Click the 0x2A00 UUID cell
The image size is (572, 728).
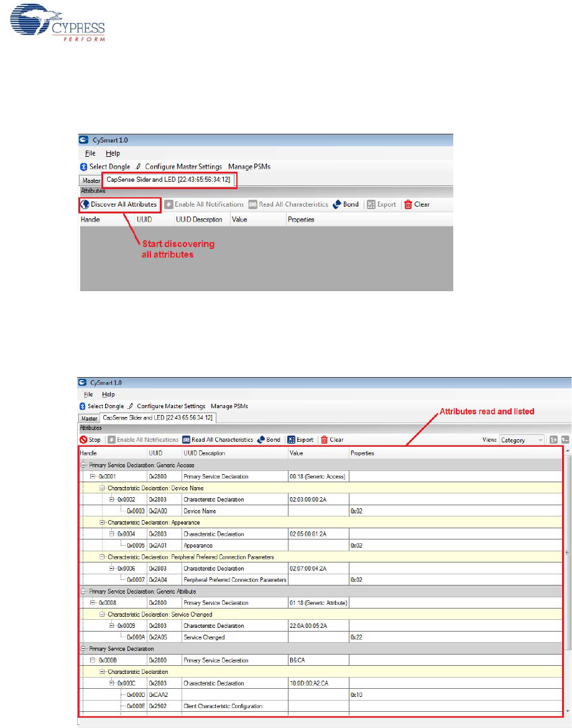tap(164, 511)
